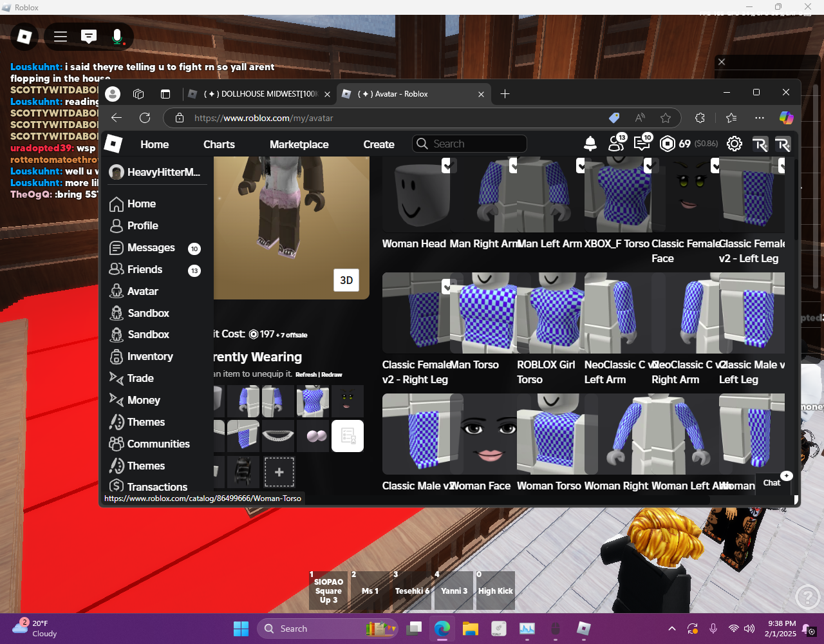
Task: Select the Avatar - Roblox tab
Action: [412, 94]
